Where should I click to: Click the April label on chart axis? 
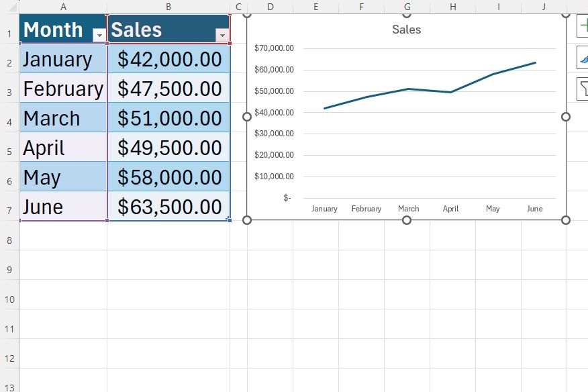pyautogui.click(x=451, y=209)
